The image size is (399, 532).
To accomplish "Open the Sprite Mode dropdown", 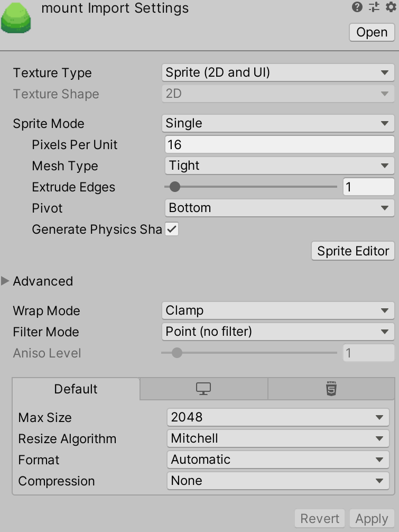I will (278, 123).
